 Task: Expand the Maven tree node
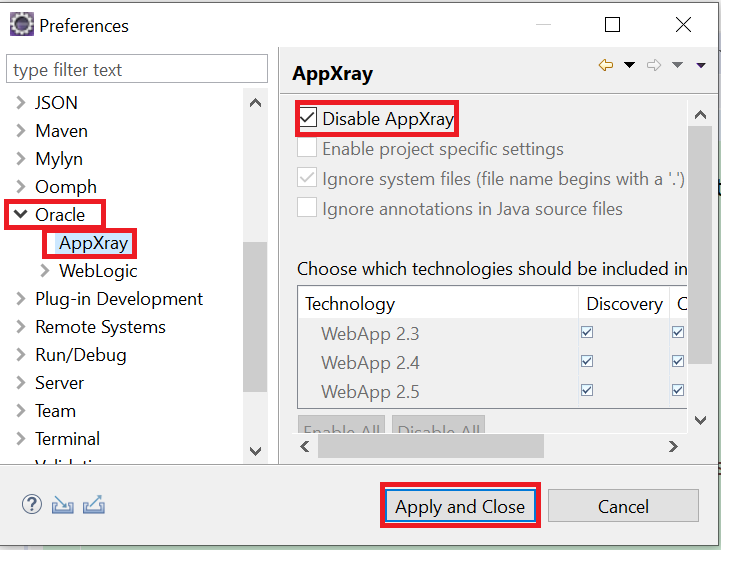click(21, 130)
